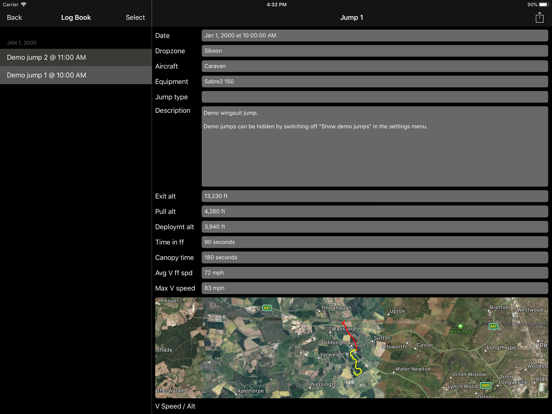Tap the V Speed / Alt heading
552x414 pixels.
click(x=175, y=406)
